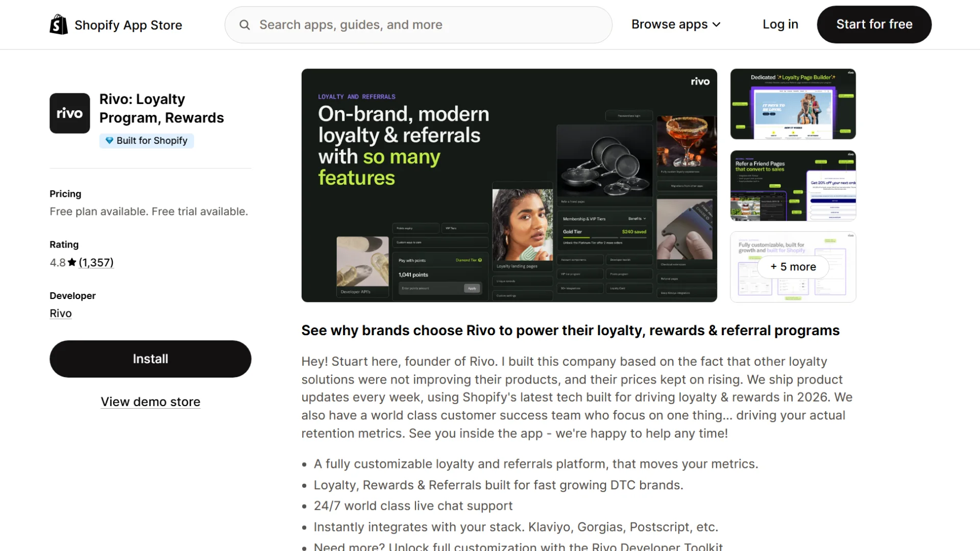Click the Shopify App Store home link
980x551 pixels.
pos(116,24)
